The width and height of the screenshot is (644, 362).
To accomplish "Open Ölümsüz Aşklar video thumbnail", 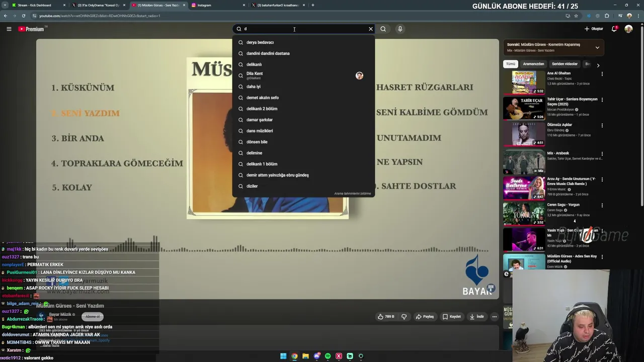I will 524,134.
